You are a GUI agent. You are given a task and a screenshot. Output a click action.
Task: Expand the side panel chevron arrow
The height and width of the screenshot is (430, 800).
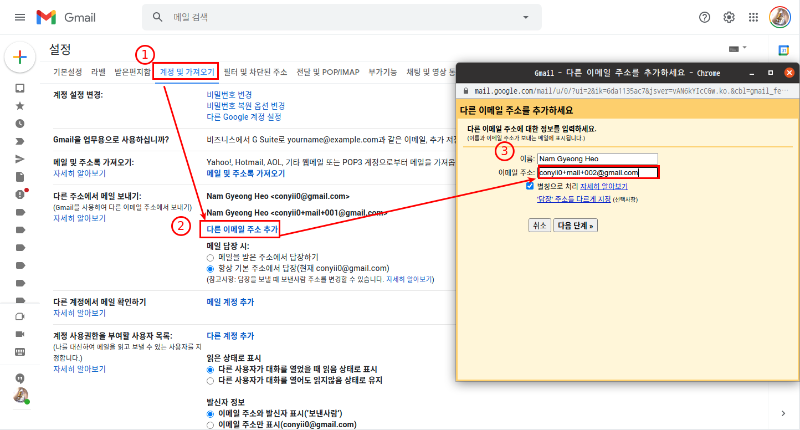783,413
